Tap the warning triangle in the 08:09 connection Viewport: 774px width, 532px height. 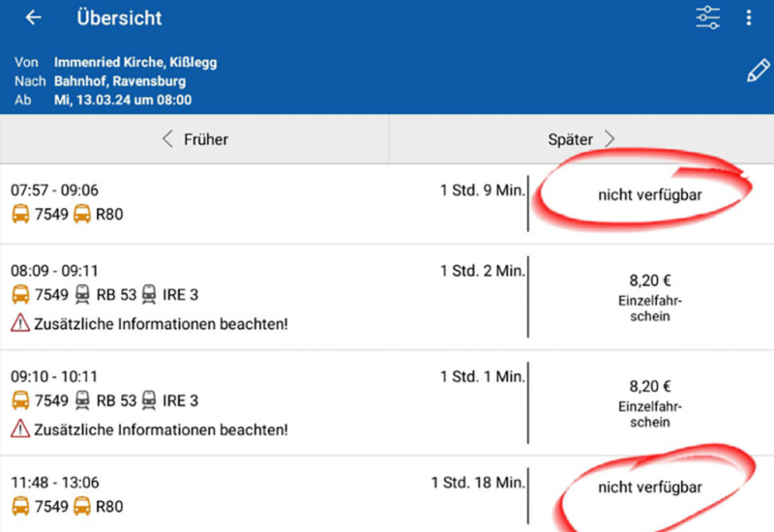(x=20, y=323)
